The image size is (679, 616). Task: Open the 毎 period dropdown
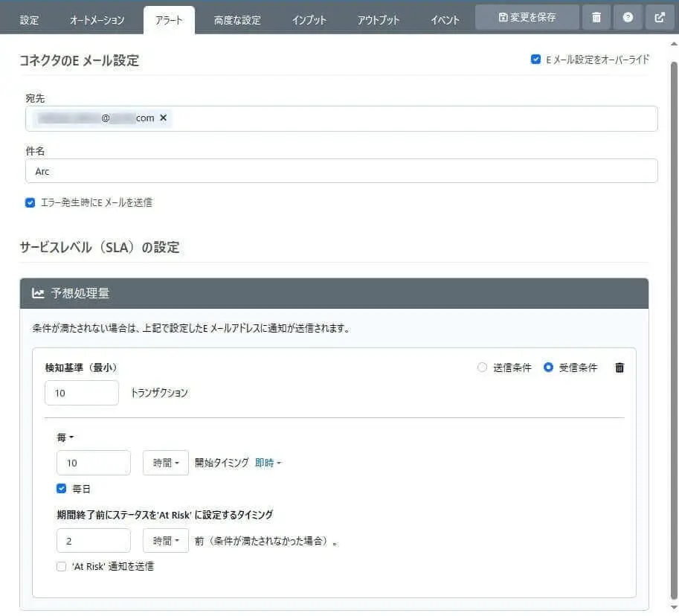click(x=65, y=437)
